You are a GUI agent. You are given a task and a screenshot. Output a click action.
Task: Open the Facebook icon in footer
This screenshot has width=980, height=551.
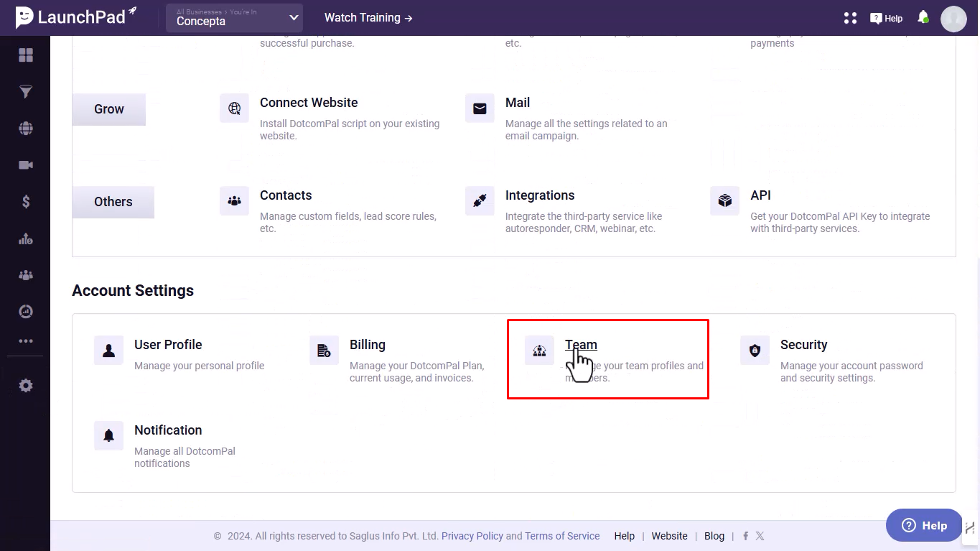(746, 536)
